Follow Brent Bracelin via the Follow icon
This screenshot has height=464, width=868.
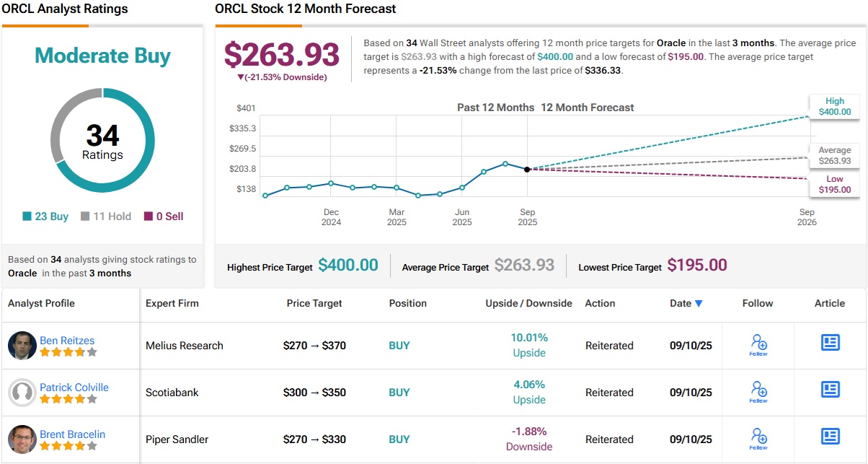coord(758,439)
